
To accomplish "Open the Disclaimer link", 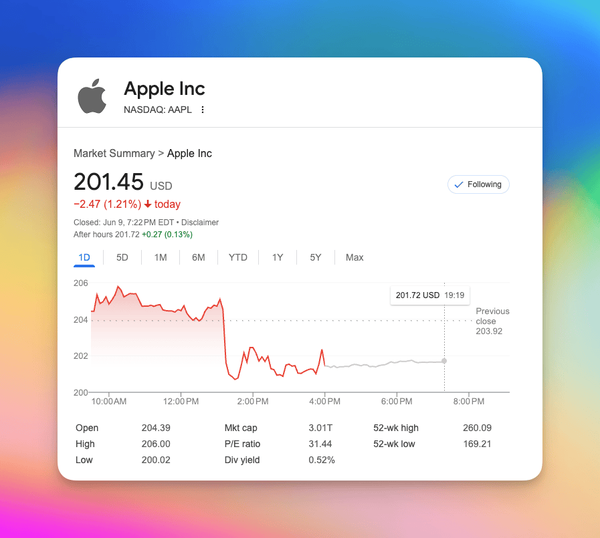I will click(200, 222).
